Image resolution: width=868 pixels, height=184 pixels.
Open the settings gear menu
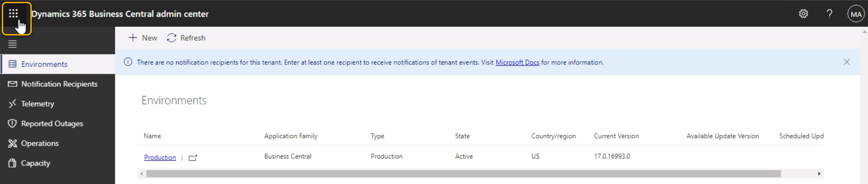803,14
